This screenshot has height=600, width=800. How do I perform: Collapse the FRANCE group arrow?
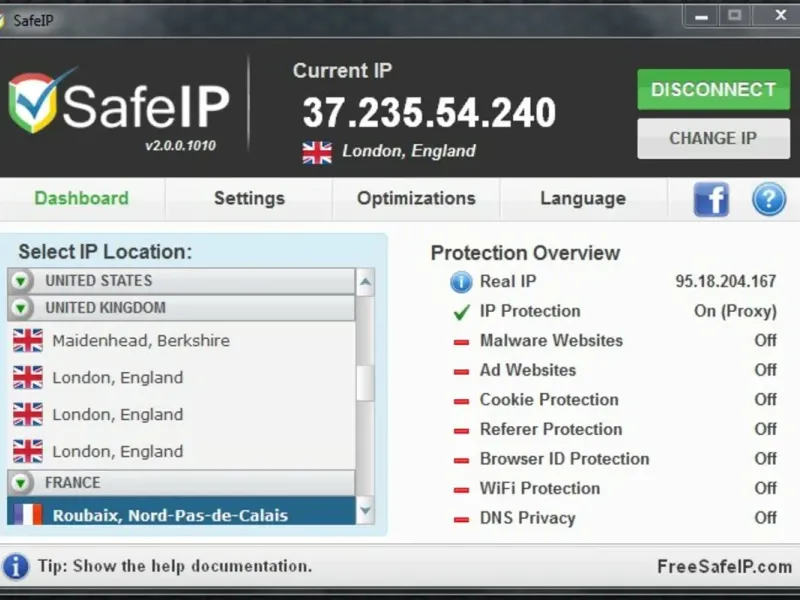point(21,483)
